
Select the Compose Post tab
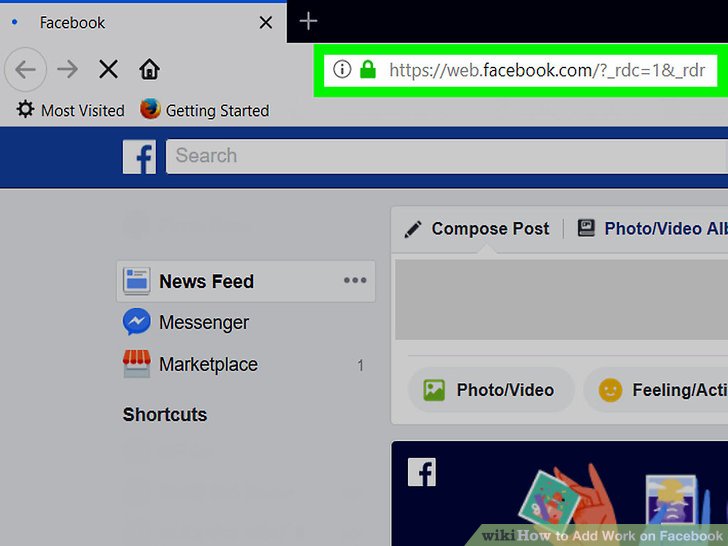coord(477,229)
